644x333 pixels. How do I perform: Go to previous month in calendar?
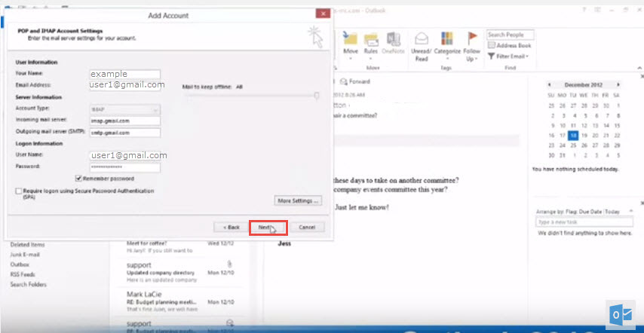[550, 85]
